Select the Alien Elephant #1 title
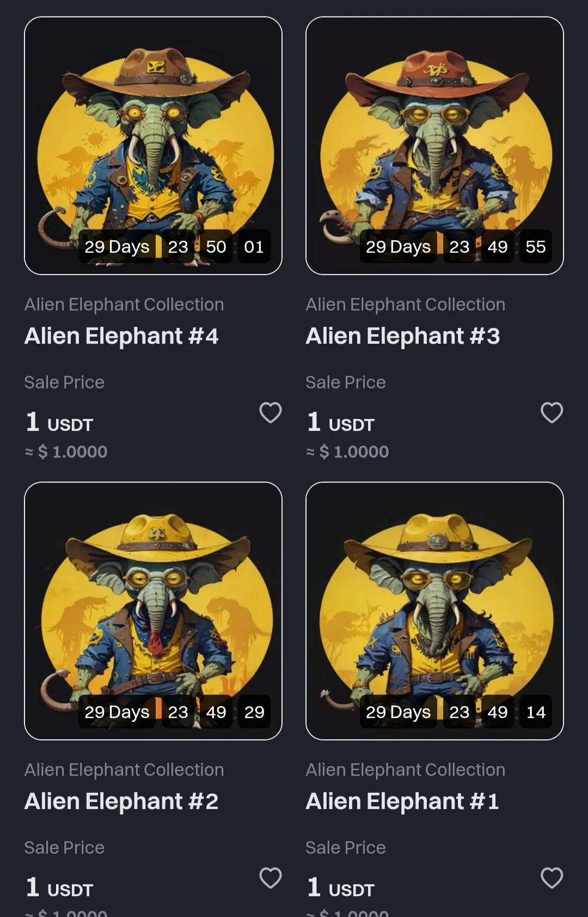Screen dimensions: 588x917 [x=402, y=801]
